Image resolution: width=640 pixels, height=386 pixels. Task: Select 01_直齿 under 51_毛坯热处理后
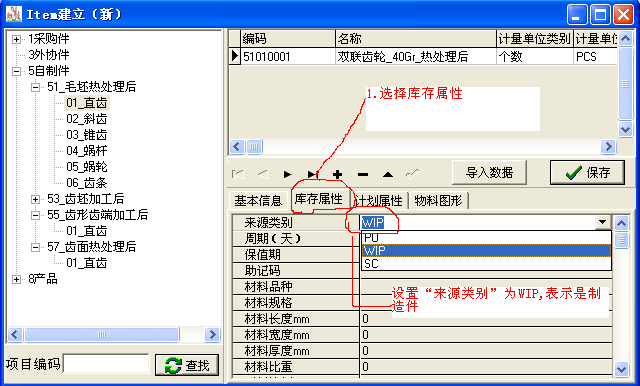tap(87, 103)
